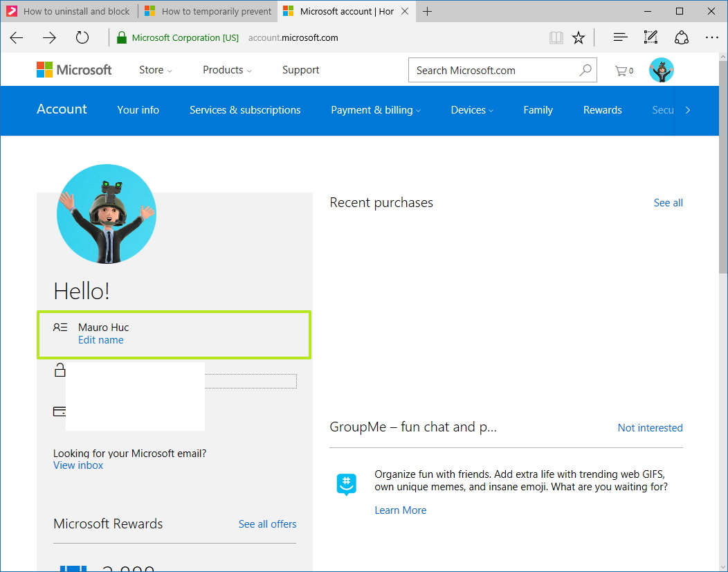Switch to 'How to temporarily prevent' tab

[x=208, y=12]
